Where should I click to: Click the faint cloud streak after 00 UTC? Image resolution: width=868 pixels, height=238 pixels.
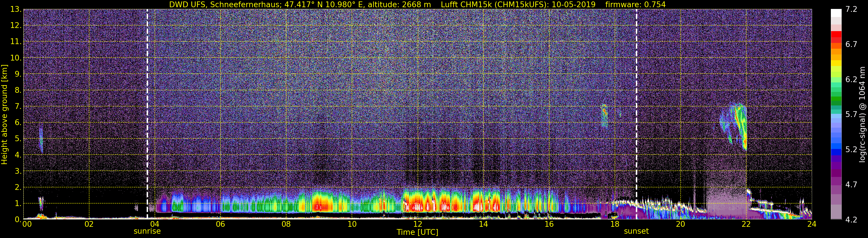tap(41, 140)
